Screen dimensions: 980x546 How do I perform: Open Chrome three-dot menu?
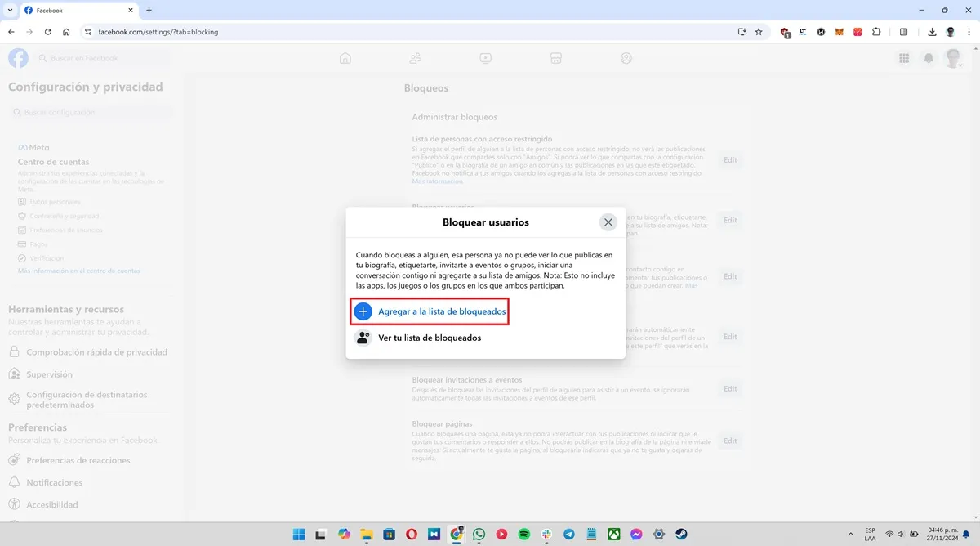(x=968, y=32)
